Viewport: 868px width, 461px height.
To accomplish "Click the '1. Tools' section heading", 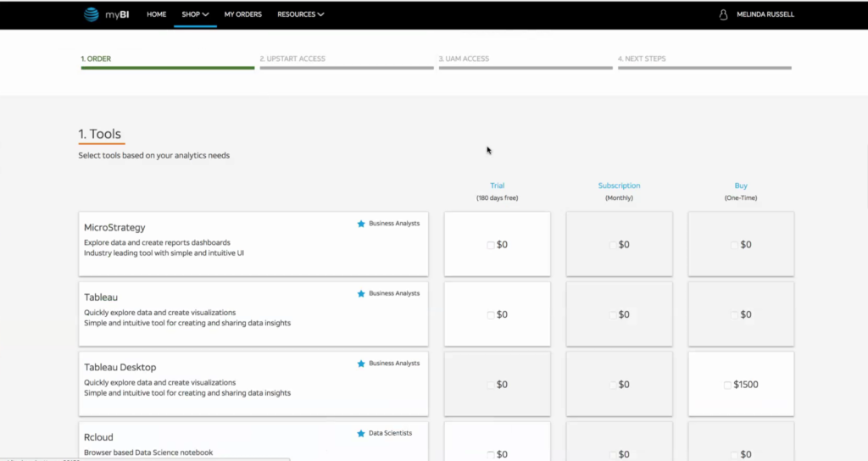I will tap(100, 134).
